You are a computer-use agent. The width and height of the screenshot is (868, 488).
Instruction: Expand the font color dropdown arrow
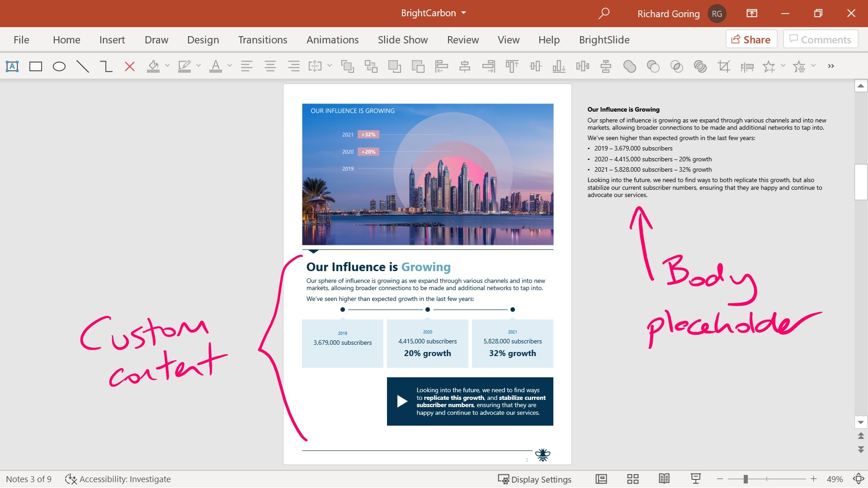pos(229,66)
